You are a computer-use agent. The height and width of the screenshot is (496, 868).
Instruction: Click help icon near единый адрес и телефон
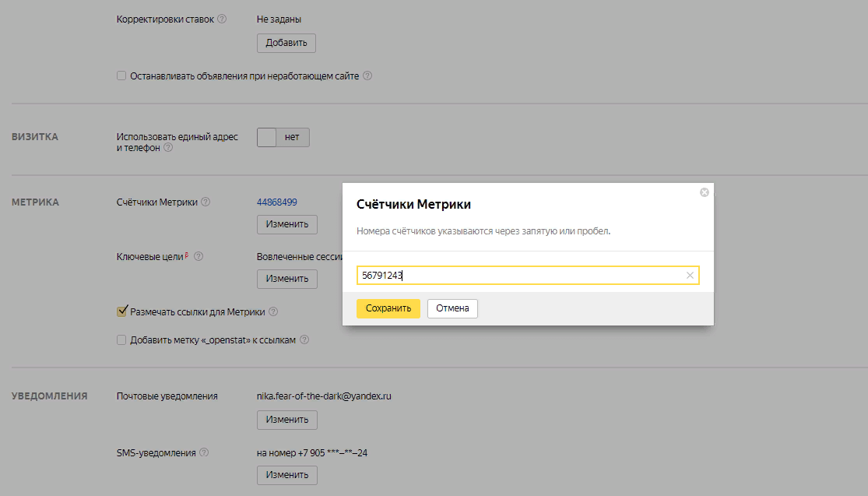pos(168,147)
